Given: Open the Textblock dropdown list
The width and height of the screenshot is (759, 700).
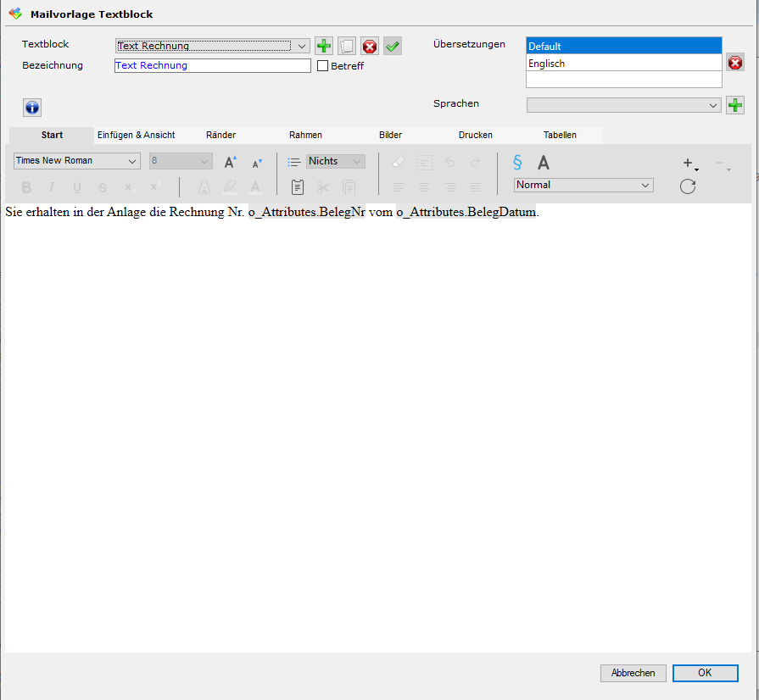Looking at the screenshot, I should (303, 46).
